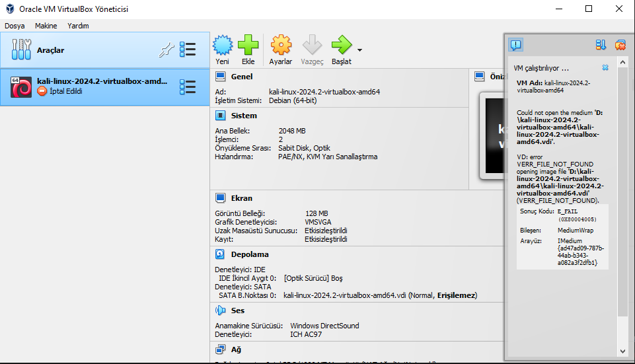Click the notification center exclamation icon
This screenshot has width=635, height=364.
516,45
